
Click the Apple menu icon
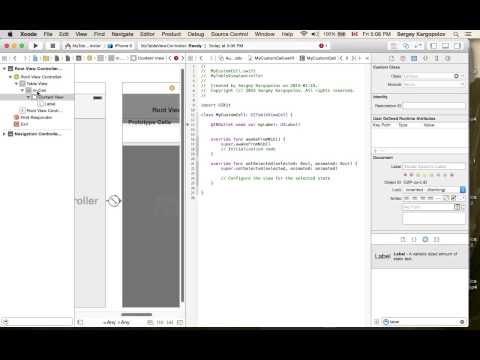(10, 34)
